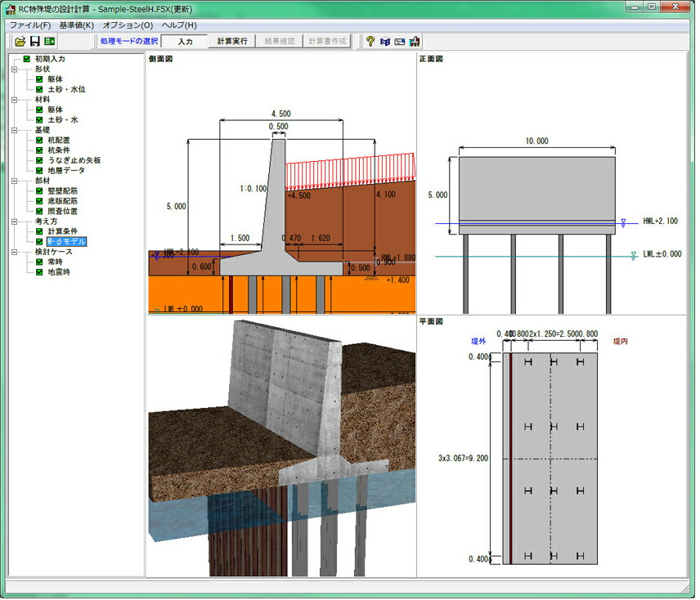Click the green export icon in the toolbar
The width and height of the screenshot is (700, 600).
[50, 42]
